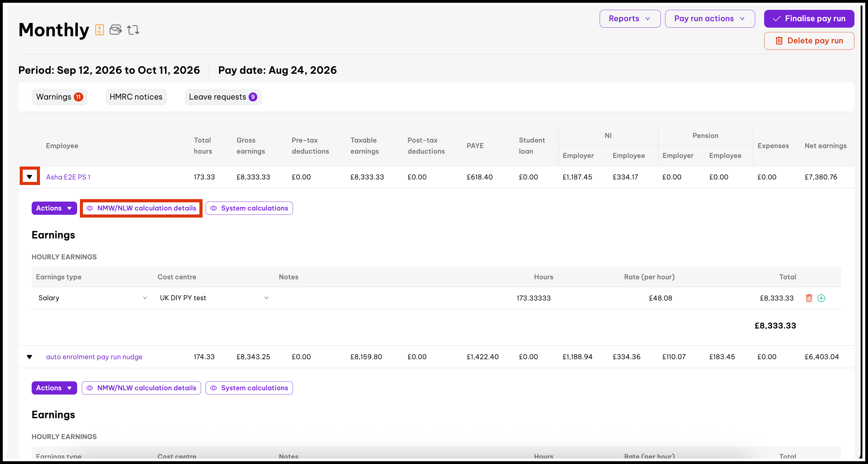View NMW/NLW calculation details for Asha
Viewport: 868px width, 464px height.
[x=141, y=208]
